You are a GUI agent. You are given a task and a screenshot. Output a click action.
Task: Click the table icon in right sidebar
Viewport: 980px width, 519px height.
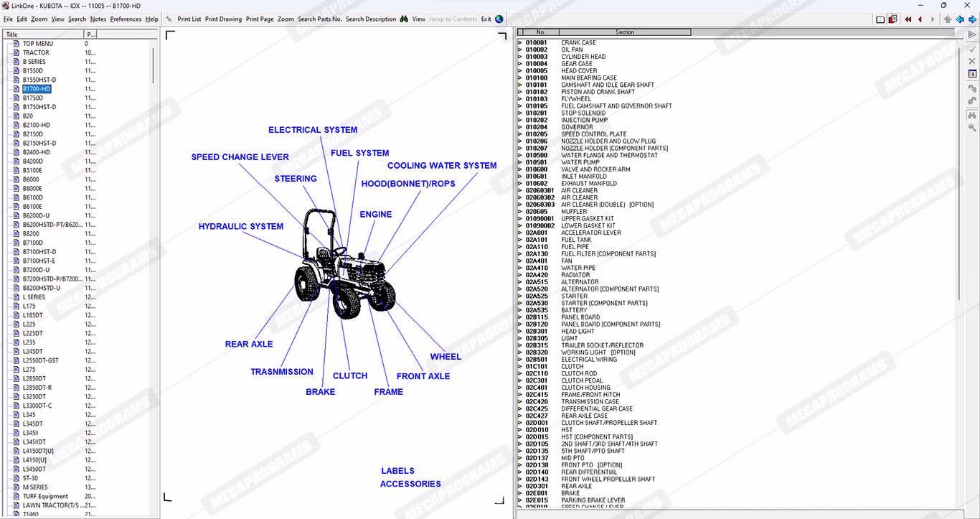[972, 74]
